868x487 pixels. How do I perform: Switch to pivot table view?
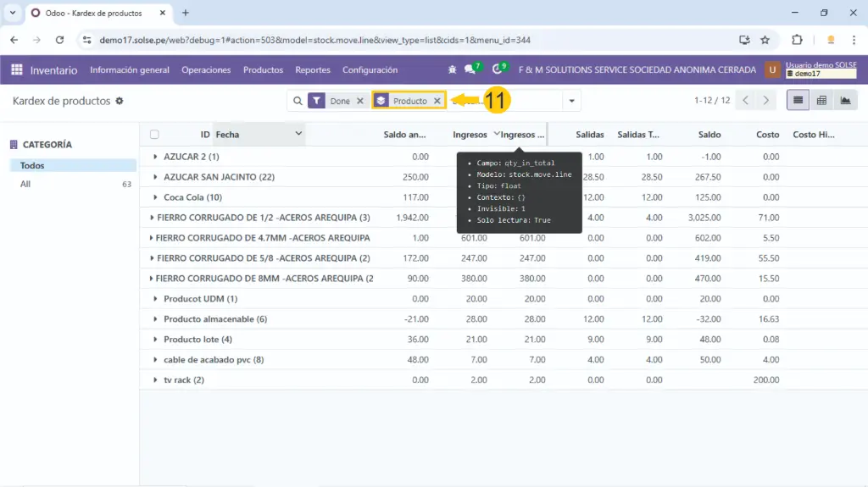coord(821,101)
